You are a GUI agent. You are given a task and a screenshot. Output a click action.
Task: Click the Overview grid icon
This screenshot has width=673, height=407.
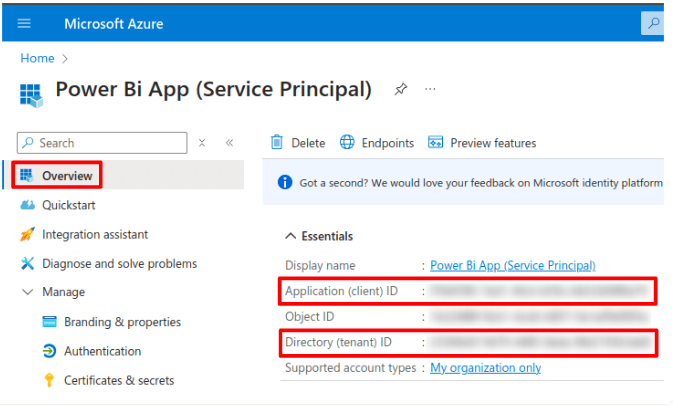27,175
